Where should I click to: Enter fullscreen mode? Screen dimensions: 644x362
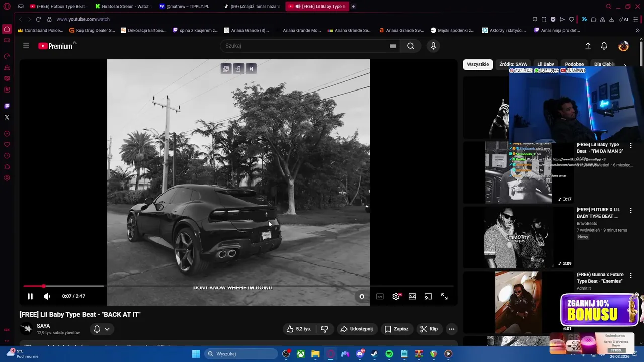(x=444, y=297)
